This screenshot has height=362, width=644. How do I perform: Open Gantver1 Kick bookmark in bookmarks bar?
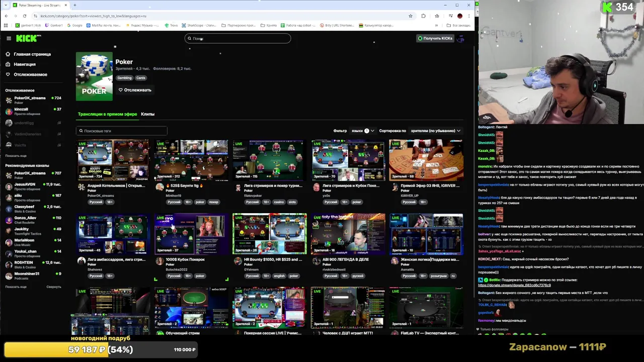(28, 25)
